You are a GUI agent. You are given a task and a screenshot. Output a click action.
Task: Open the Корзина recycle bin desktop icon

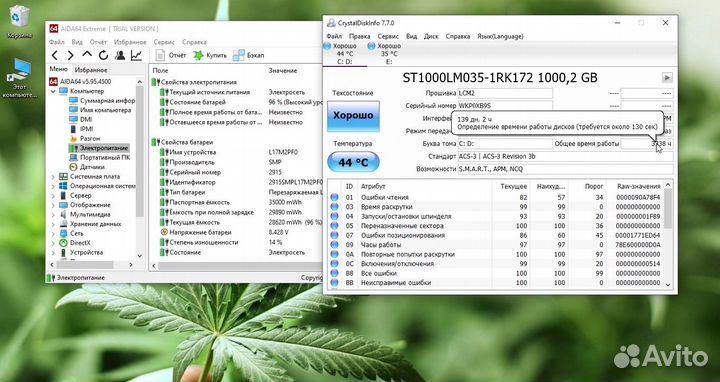19,22
